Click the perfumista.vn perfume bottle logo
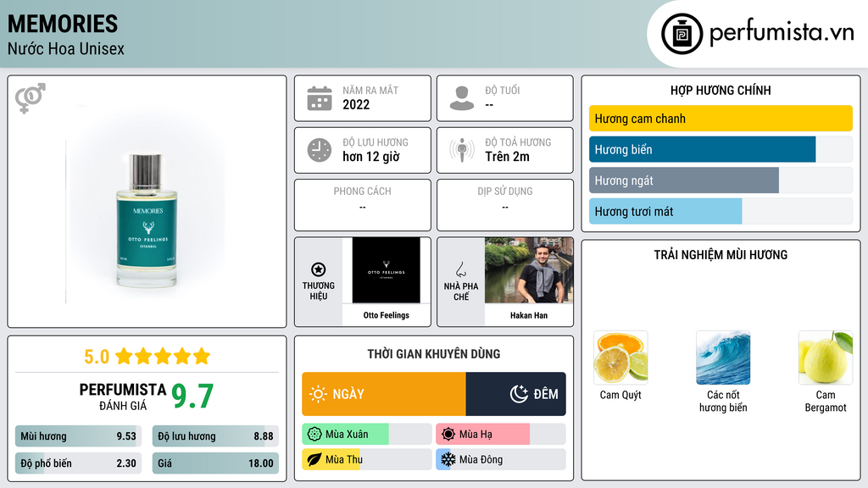Viewport: 868px width, 488px height. pyautogui.click(x=682, y=34)
